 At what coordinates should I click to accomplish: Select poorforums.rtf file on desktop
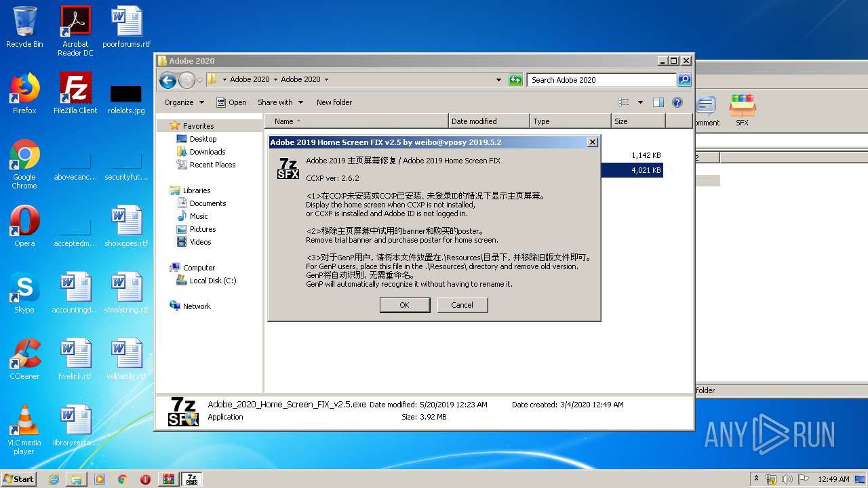point(126,27)
